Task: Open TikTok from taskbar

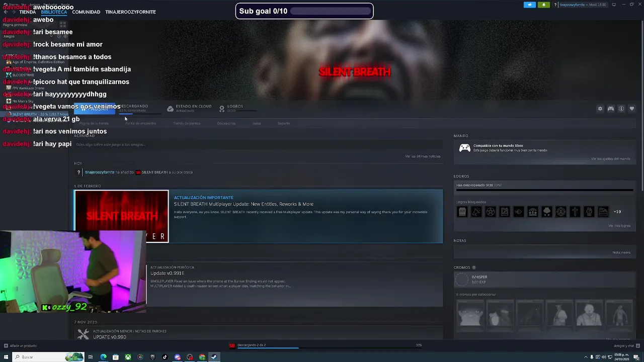Action: 165,357
